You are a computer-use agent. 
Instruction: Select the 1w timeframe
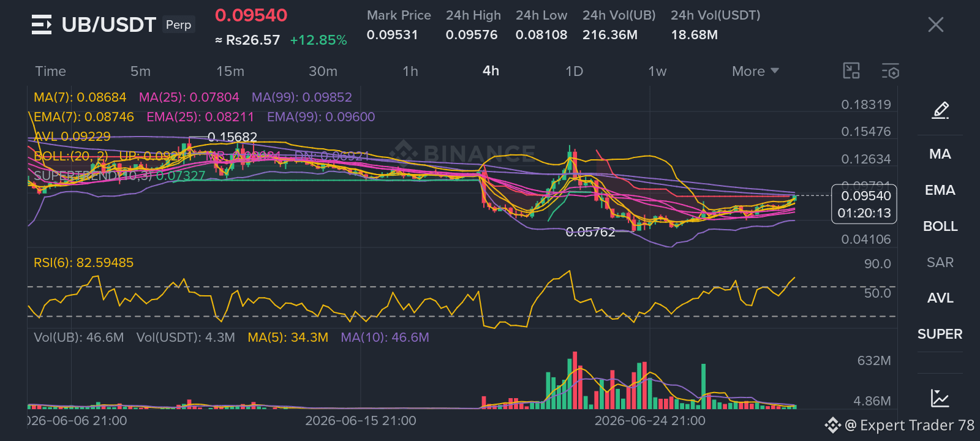[657, 71]
